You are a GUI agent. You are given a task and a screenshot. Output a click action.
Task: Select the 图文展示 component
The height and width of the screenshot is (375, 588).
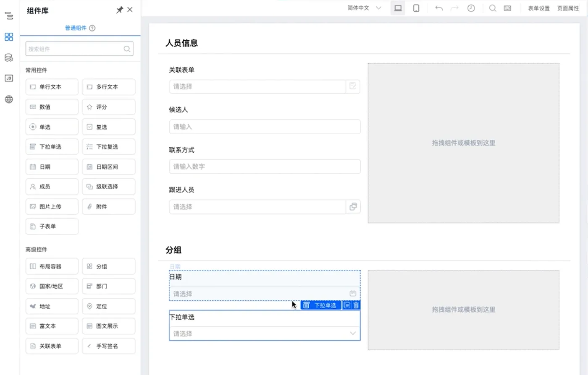click(x=108, y=326)
